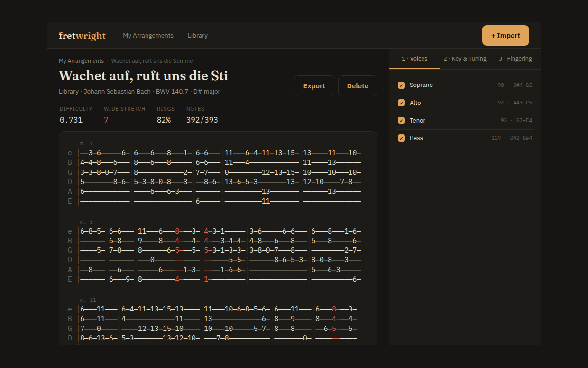The height and width of the screenshot is (368, 588).
Task: Click the difficulty value 0.731
Action: click(71, 120)
